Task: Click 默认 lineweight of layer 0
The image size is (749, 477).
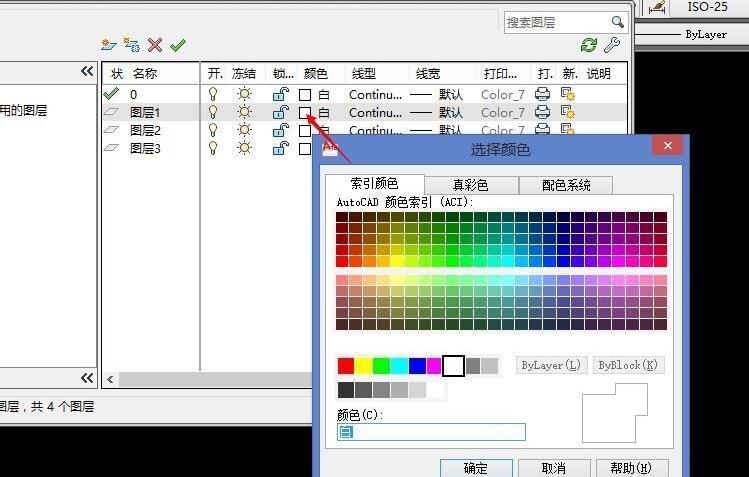Action: pos(451,95)
